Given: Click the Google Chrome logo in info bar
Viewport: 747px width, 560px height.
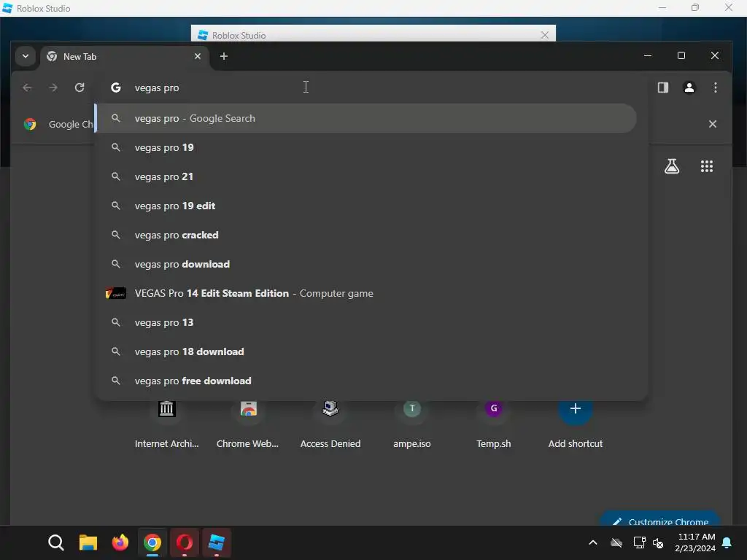Looking at the screenshot, I should pyautogui.click(x=30, y=124).
